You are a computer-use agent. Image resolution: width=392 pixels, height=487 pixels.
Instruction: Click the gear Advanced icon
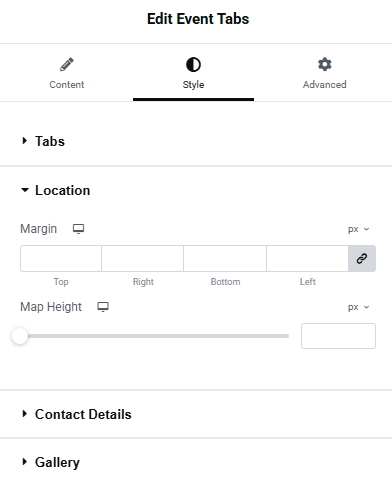325,64
